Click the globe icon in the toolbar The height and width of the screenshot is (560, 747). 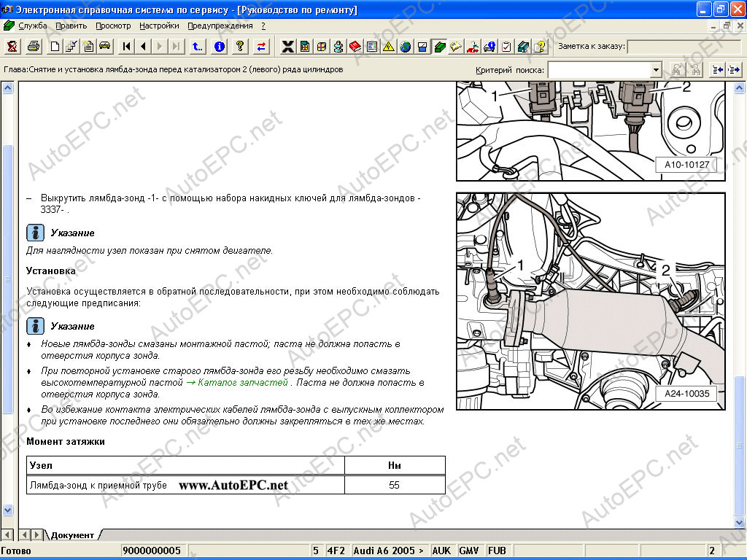pos(406,47)
